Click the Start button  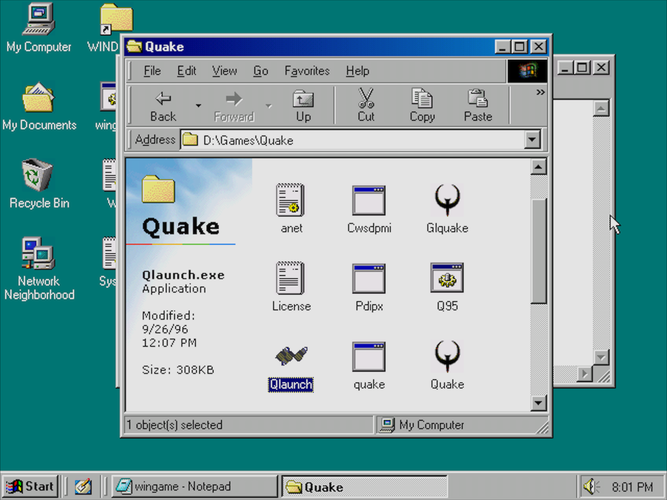(29, 487)
